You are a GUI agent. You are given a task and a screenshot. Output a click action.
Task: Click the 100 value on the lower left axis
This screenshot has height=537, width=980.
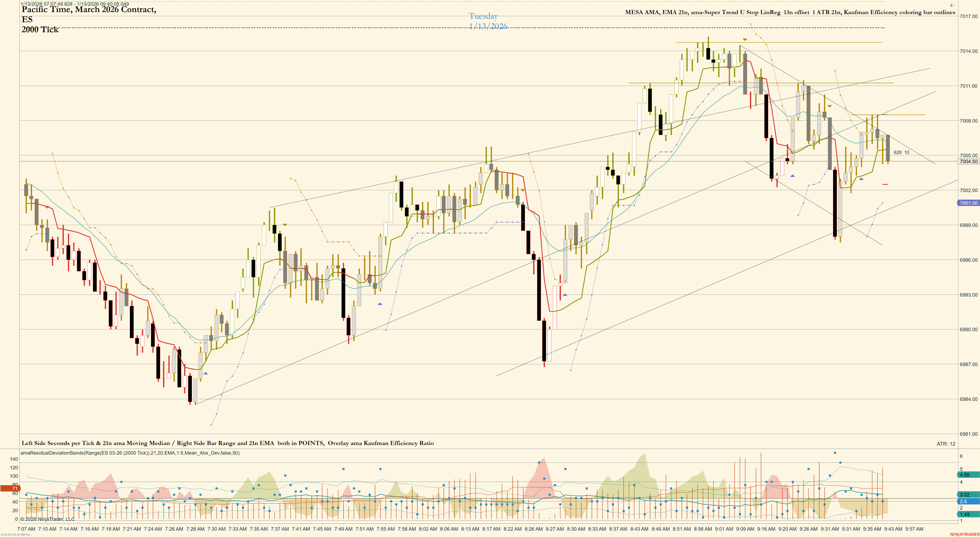tap(14, 476)
